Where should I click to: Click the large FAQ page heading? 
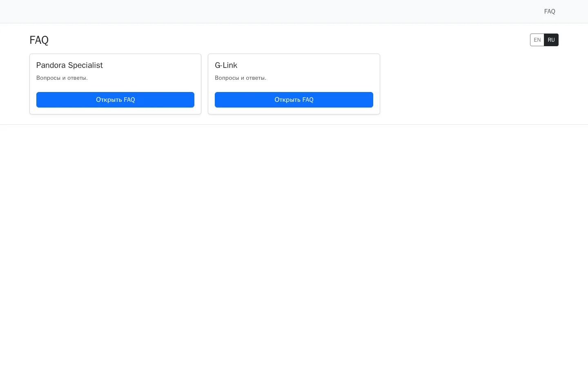coord(39,40)
